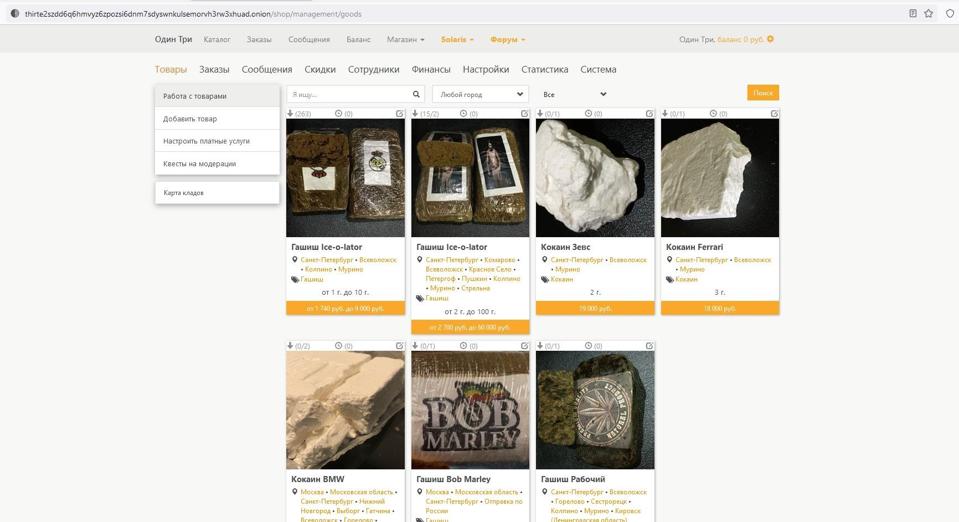Click the edit icon on the Гашиш Bob Marley card
The height and width of the screenshot is (522, 959).
click(525, 346)
